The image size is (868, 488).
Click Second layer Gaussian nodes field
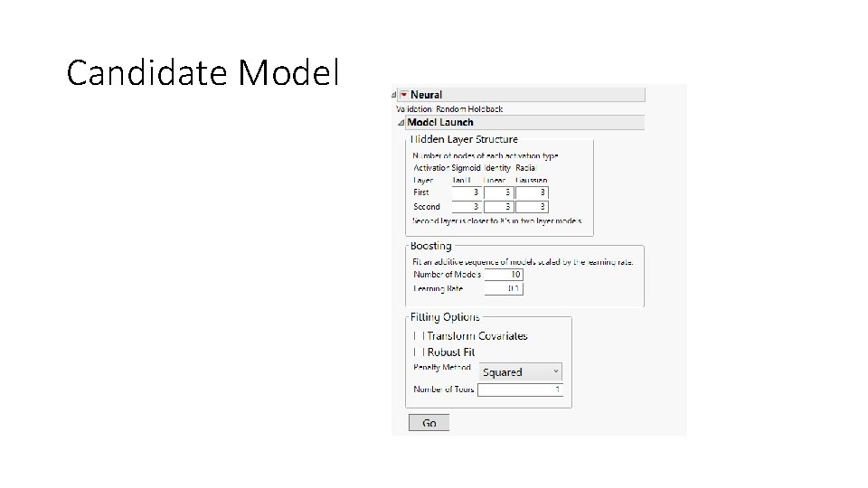pyautogui.click(x=533, y=207)
